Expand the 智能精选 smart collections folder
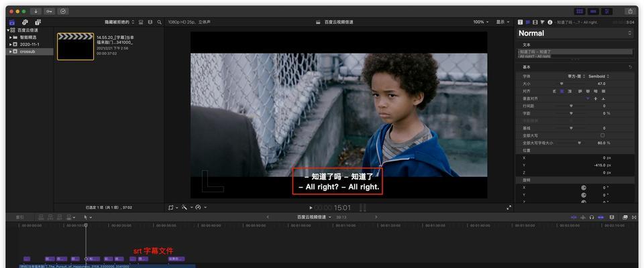The height and width of the screenshot is (268, 644). (x=11, y=38)
